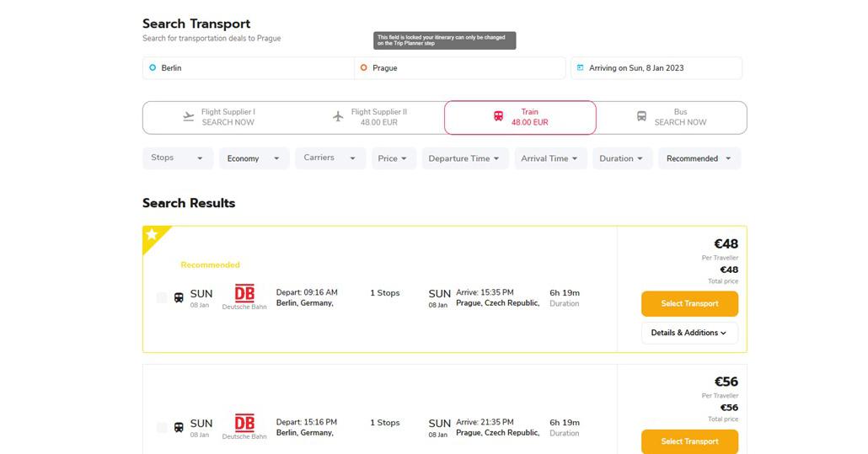
Task: Click the bus icon in Bus tab
Action: [x=641, y=117]
